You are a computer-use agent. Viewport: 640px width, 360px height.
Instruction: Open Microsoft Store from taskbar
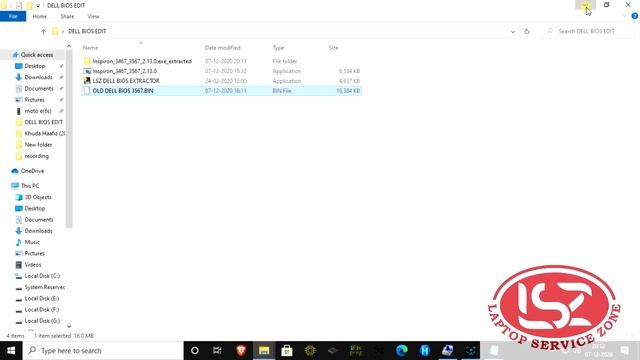pos(287,351)
